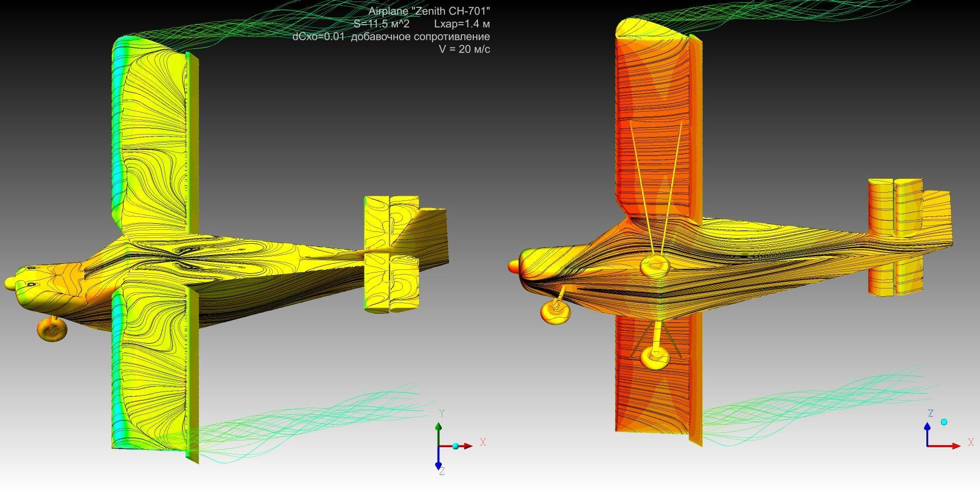Click the nose wheel in the left view
The width and height of the screenshot is (980, 492).
pyautogui.click(x=52, y=329)
